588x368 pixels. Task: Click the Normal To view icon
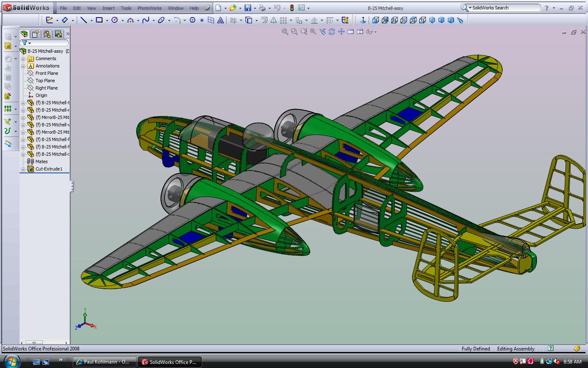[363, 20]
